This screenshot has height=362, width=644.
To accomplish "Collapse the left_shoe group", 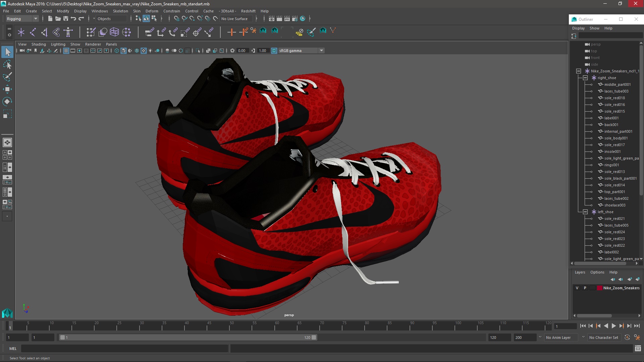I will 585,212.
